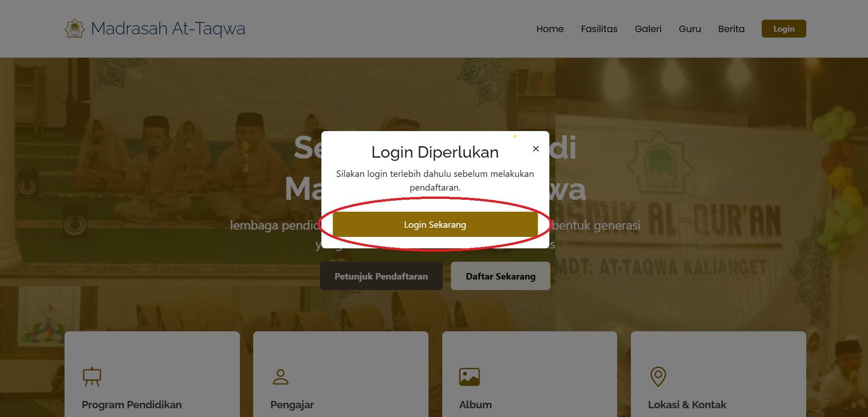
Task: Open the Guru navigation link
Action: (x=689, y=29)
